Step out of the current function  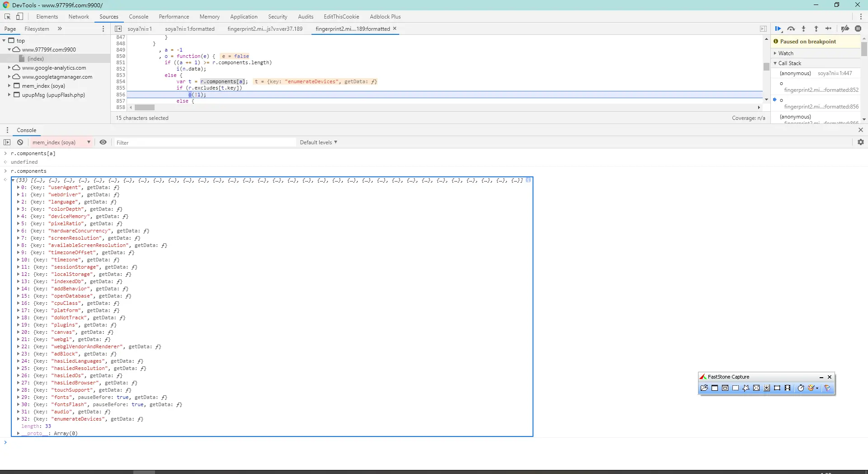click(816, 28)
